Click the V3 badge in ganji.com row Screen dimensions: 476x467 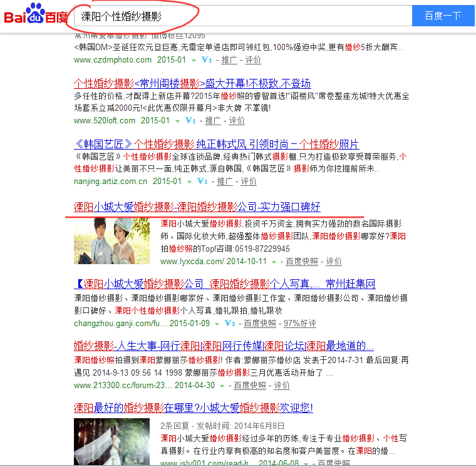[x=230, y=323]
